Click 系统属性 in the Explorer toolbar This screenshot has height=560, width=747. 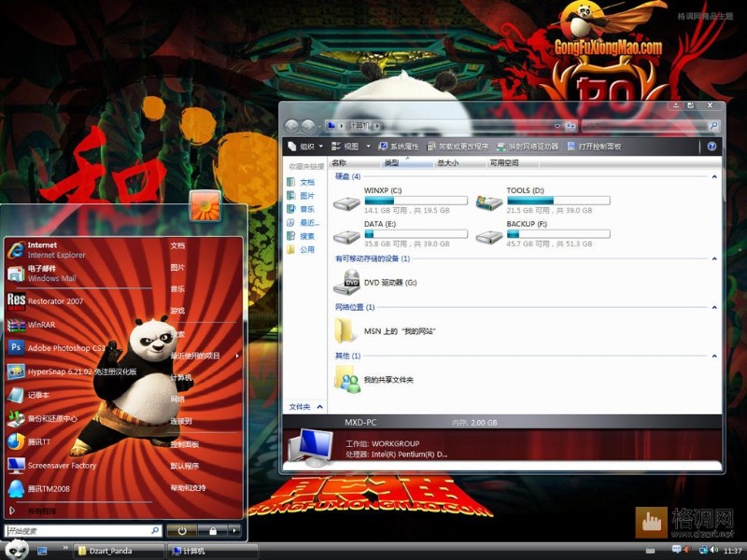399,147
